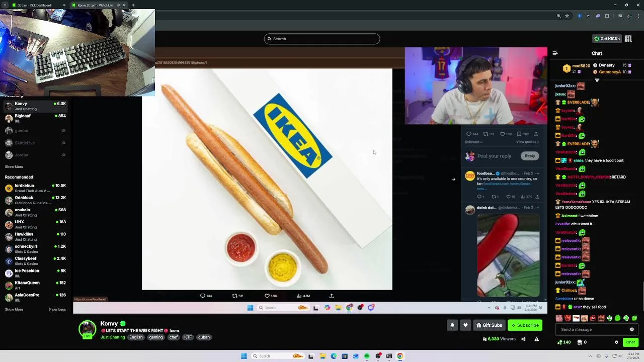
Task: Open Bigloaf followed channel
Action: 35,118
